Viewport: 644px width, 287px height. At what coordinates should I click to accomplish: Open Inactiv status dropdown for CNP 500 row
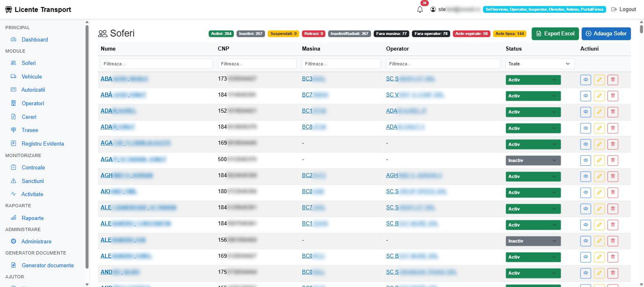click(533, 160)
